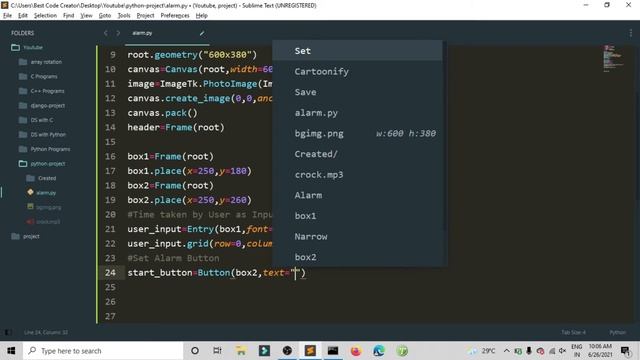The image size is (640, 360).
Task: Click the Windows taskbar search box
Action: pyautogui.click(x=103, y=351)
